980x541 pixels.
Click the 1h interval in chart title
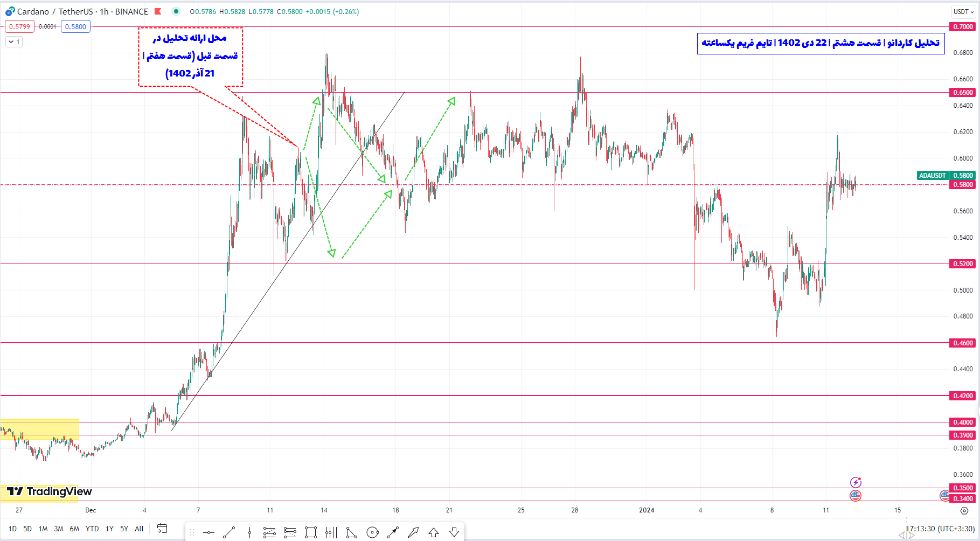click(x=105, y=11)
